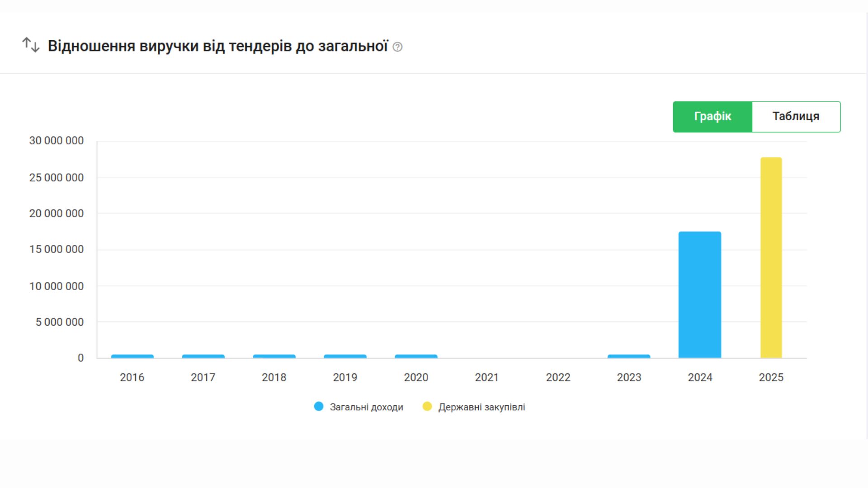The width and height of the screenshot is (868, 488).
Task: Switch to the Графік view tab
Action: click(x=712, y=117)
